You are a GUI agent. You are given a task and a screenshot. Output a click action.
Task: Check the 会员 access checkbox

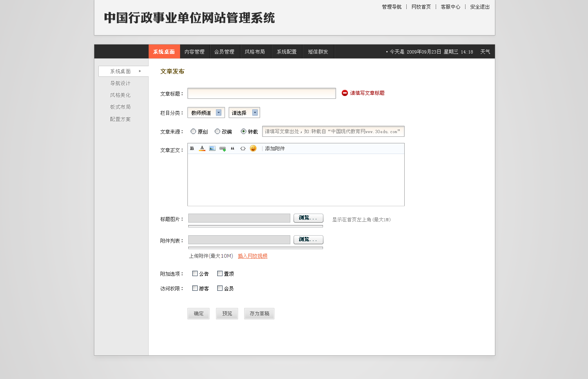(220, 288)
